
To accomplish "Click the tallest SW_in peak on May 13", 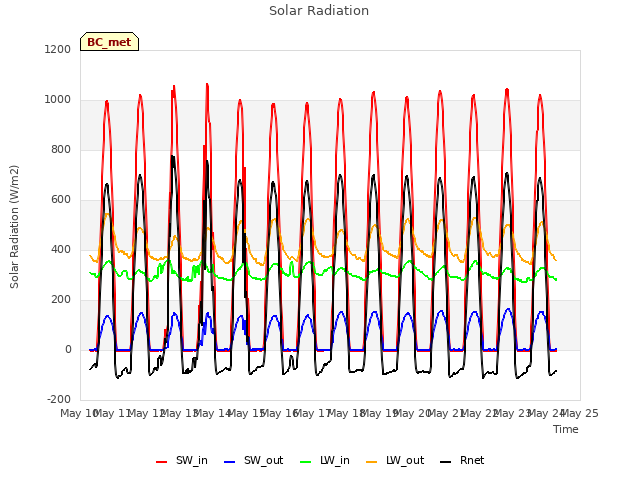I will pos(207,84).
